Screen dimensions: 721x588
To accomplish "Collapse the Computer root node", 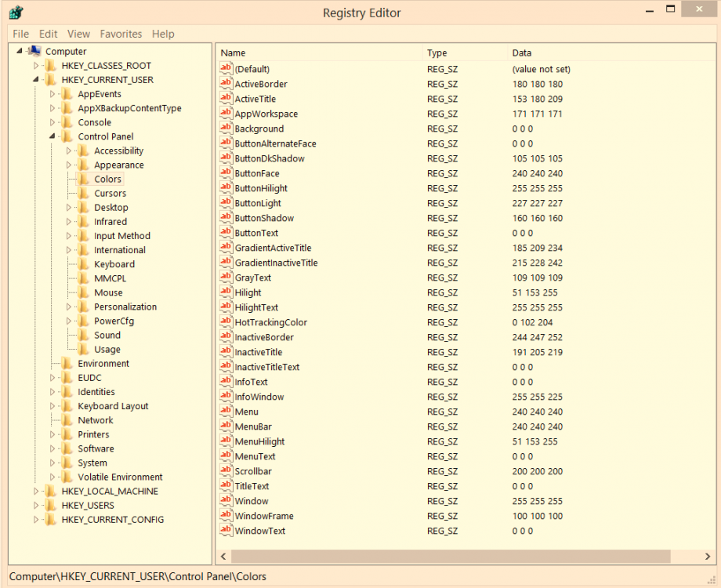I will coord(20,51).
